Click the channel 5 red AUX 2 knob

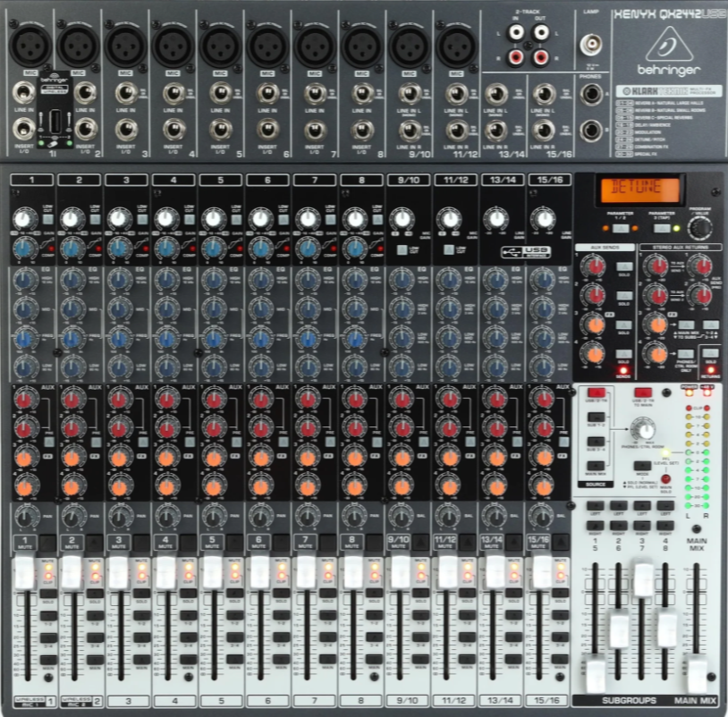(214, 427)
